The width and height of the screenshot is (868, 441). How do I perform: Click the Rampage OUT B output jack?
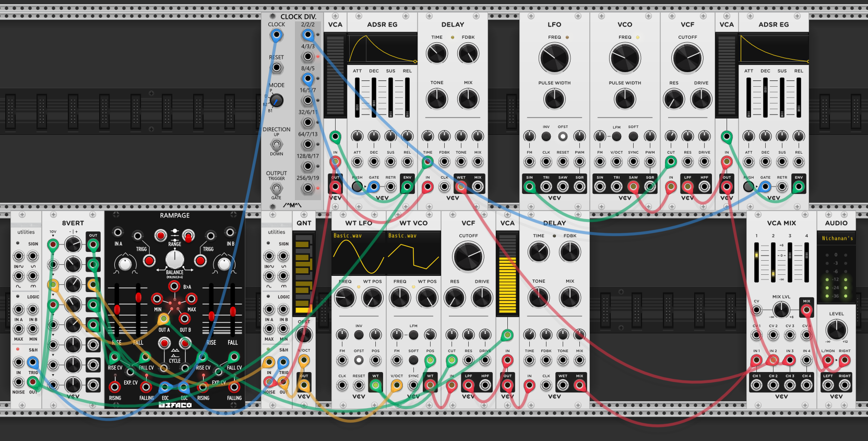[x=185, y=318]
